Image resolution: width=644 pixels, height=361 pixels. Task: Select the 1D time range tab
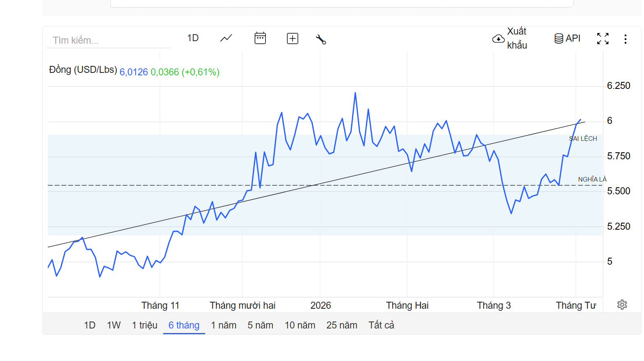click(89, 325)
